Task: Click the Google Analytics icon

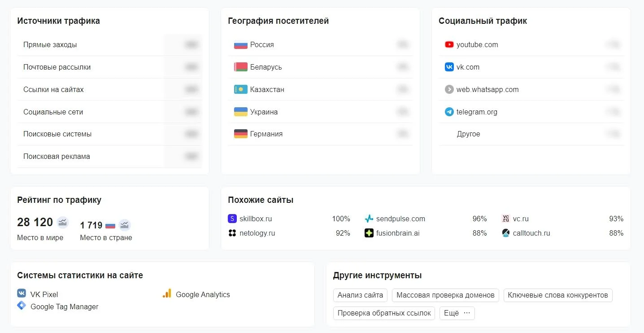Action: click(x=167, y=294)
